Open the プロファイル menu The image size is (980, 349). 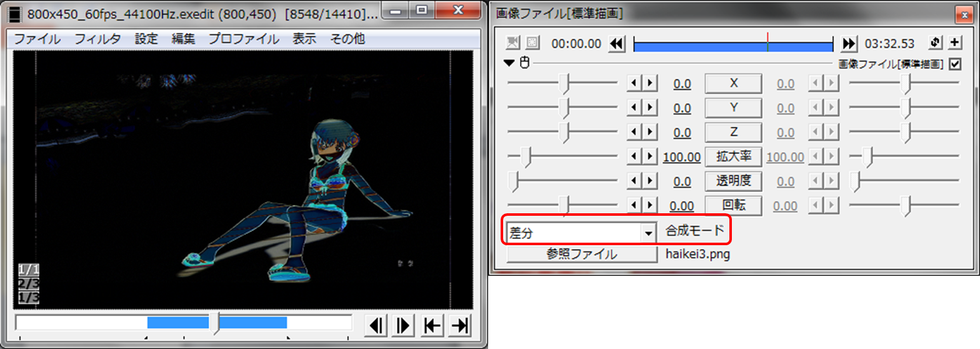244,39
